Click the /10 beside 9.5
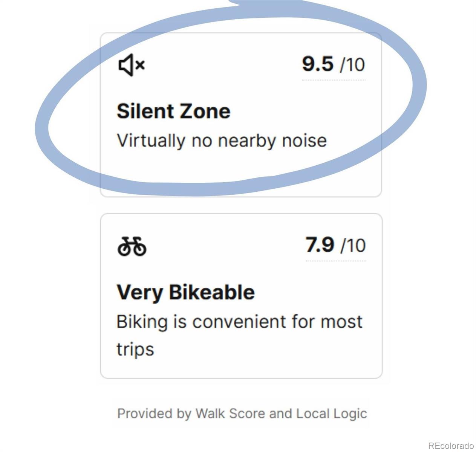Screen dimensions: 476x452 pyautogui.click(x=352, y=64)
